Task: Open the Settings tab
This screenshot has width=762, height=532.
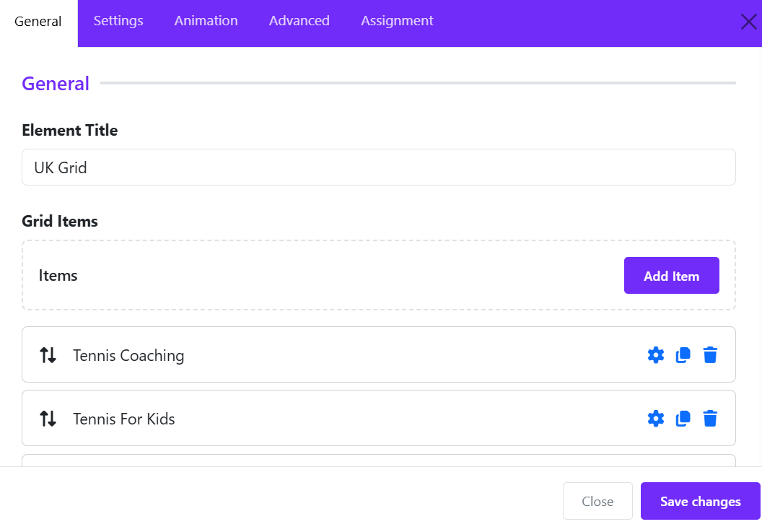Action: 118,21
